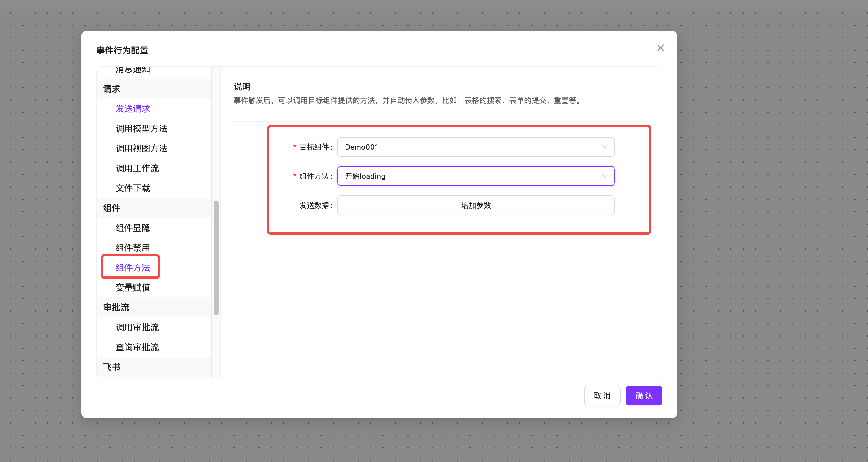Click 增加参数 to add a parameter
Image resolution: width=868 pixels, height=462 pixels.
(476, 205)
